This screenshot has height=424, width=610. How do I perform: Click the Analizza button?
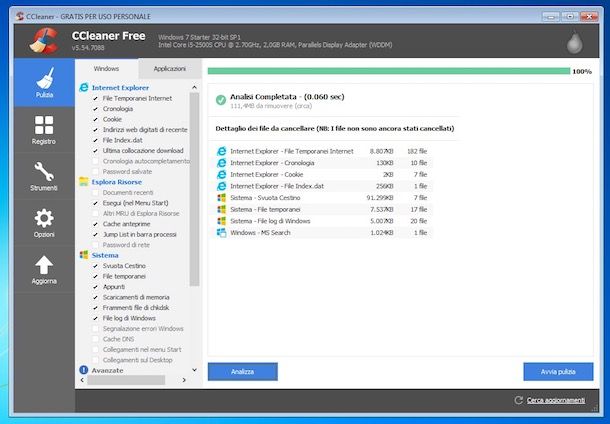[x=243, y=371]
